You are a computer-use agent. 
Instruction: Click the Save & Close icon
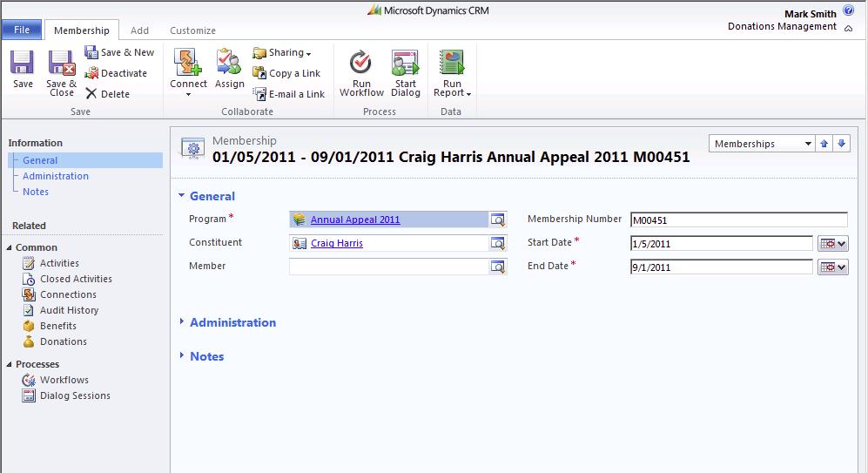[62, 63]
